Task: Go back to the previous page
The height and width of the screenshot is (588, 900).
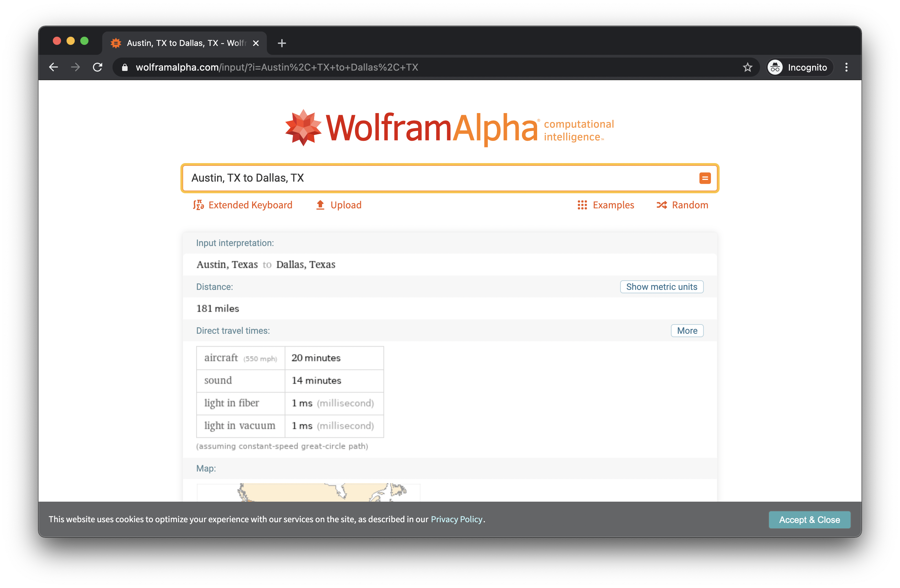Action: pos(53,67)
